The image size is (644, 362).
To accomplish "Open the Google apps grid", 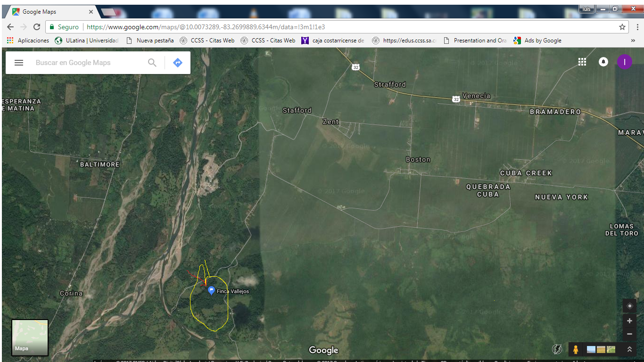I will (x=582, y=62).
